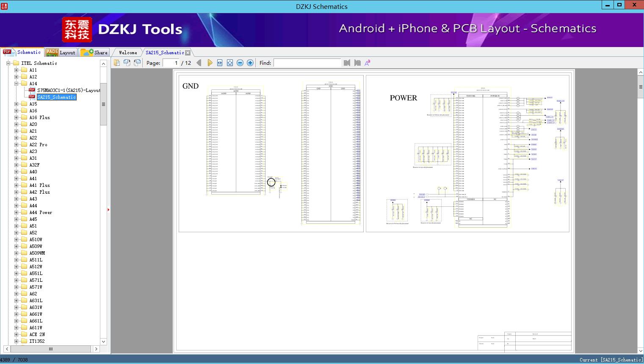Switch to the Share tab
Screen dimensions: 644x364
94,53
